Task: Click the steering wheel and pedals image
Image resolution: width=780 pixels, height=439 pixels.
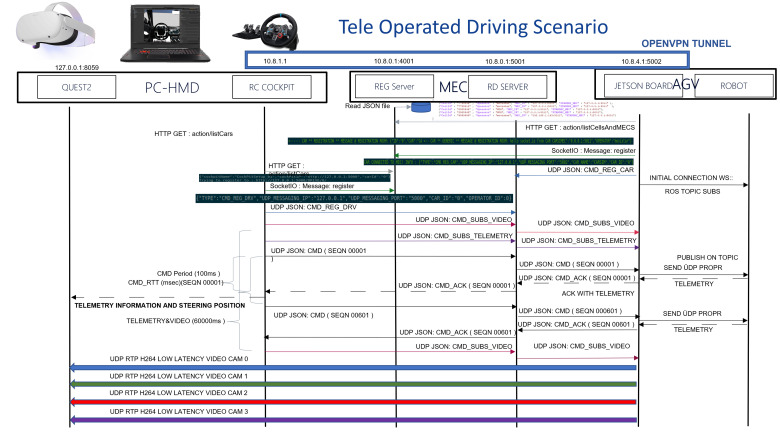Action: (x=266, y=31)
